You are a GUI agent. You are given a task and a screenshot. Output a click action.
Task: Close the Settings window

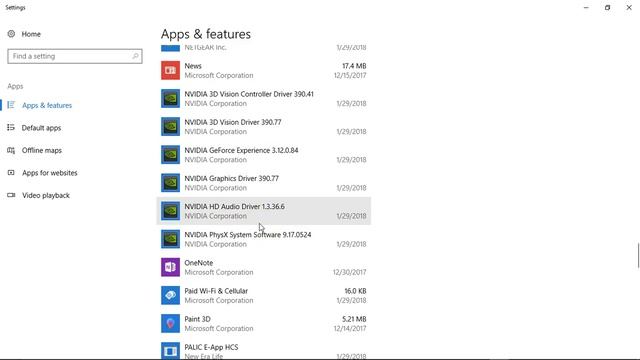629,7
